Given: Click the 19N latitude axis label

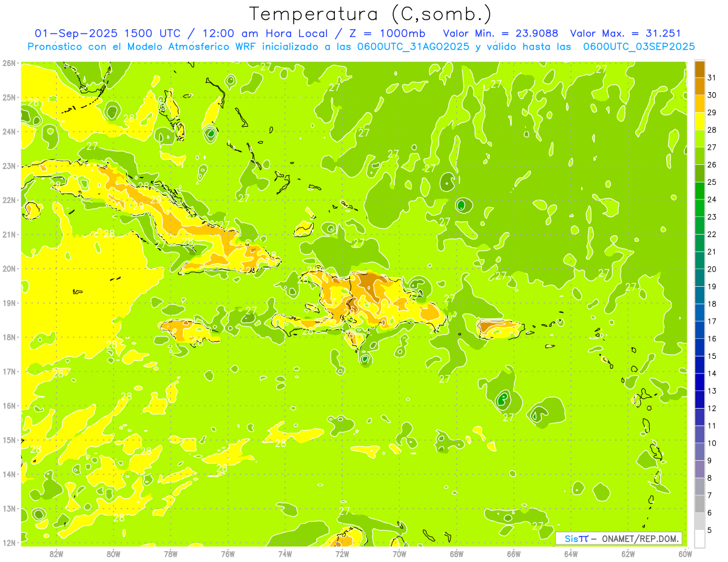Looking at the screenshot, I should pyautogui.click(x=8, y=303).
